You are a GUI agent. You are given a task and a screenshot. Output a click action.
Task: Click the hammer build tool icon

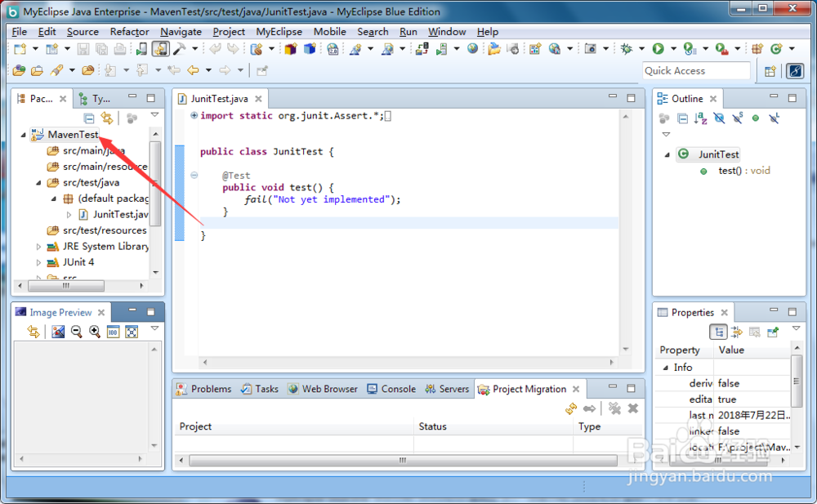(x=179, y=49)
